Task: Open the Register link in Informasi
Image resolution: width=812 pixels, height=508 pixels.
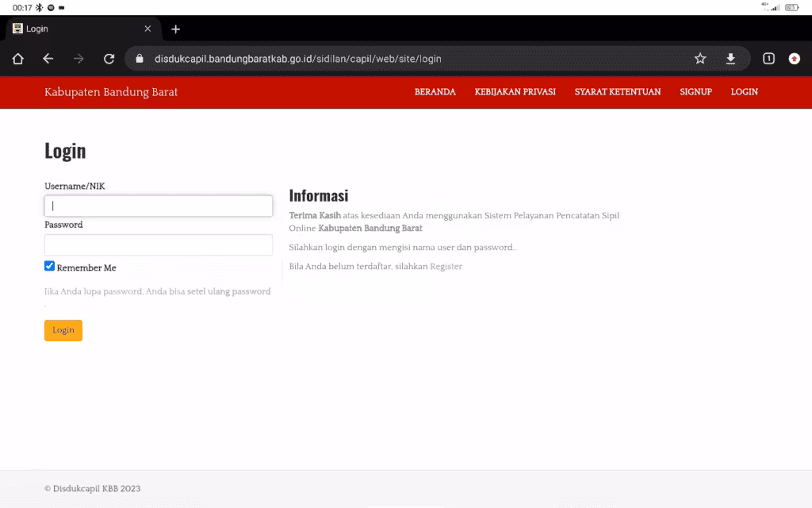Action: click(446, 267)
